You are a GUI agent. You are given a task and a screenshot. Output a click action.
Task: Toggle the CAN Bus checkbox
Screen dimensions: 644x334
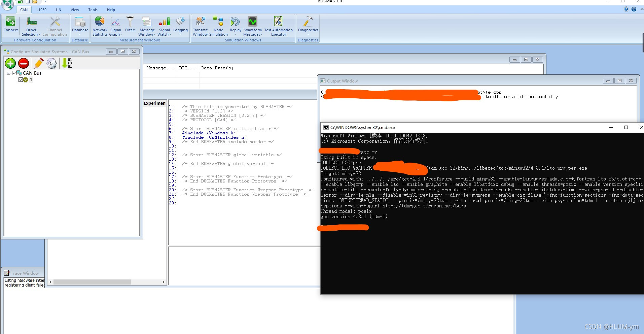[x=14, y=73]
